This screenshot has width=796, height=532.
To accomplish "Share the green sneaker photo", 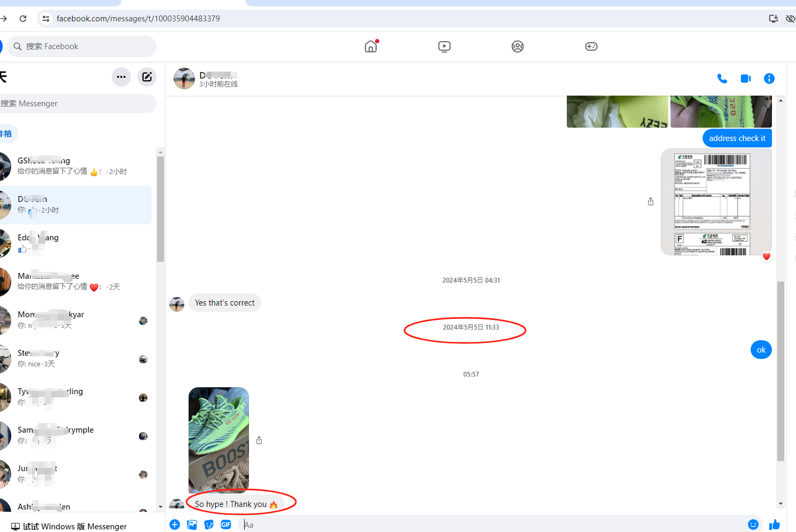I will pos(259,440).
